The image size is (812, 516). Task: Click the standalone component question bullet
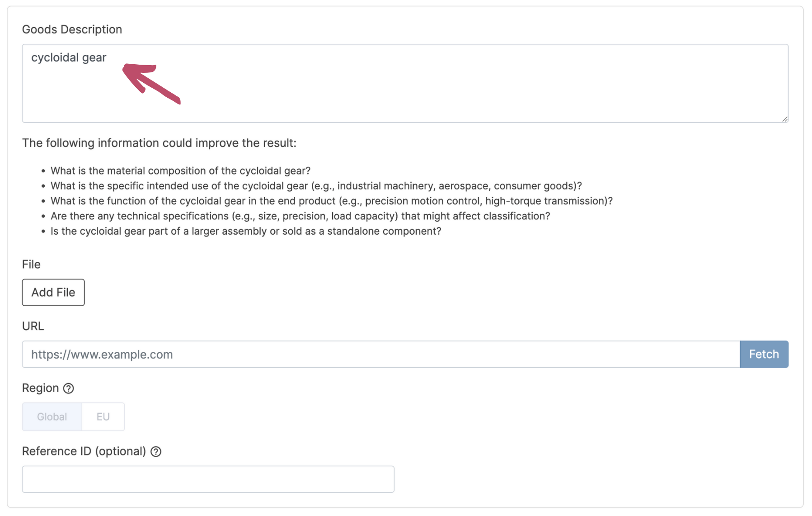(x=246, y=231)
